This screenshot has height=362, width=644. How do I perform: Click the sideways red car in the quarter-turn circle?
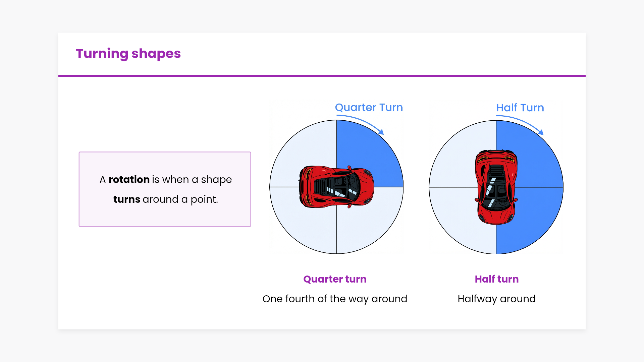(x=336, y=187)
